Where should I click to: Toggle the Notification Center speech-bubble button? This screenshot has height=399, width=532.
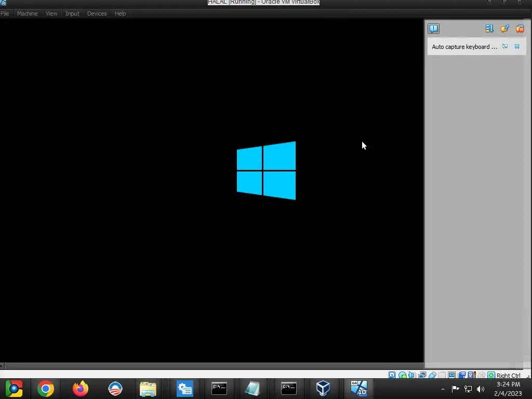point(434,29)
